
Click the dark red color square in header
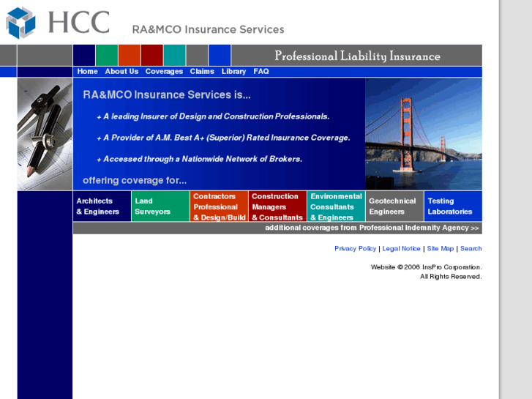coord(152,55)
